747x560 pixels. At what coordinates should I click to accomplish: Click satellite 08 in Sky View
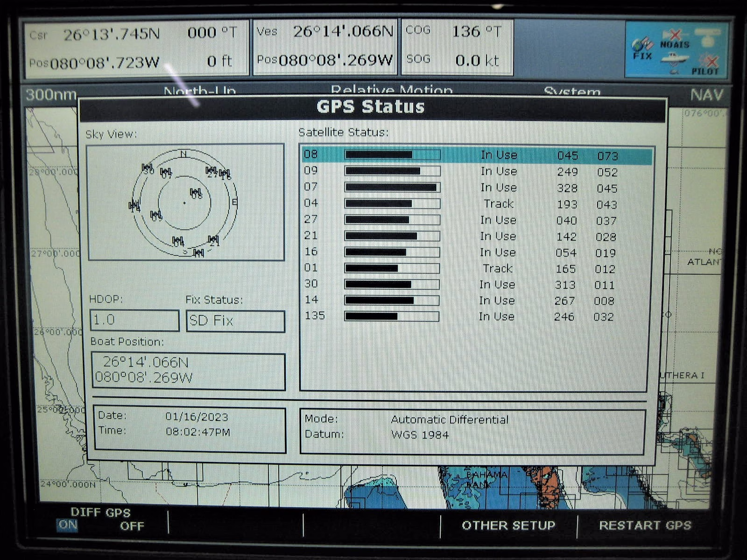196,193
